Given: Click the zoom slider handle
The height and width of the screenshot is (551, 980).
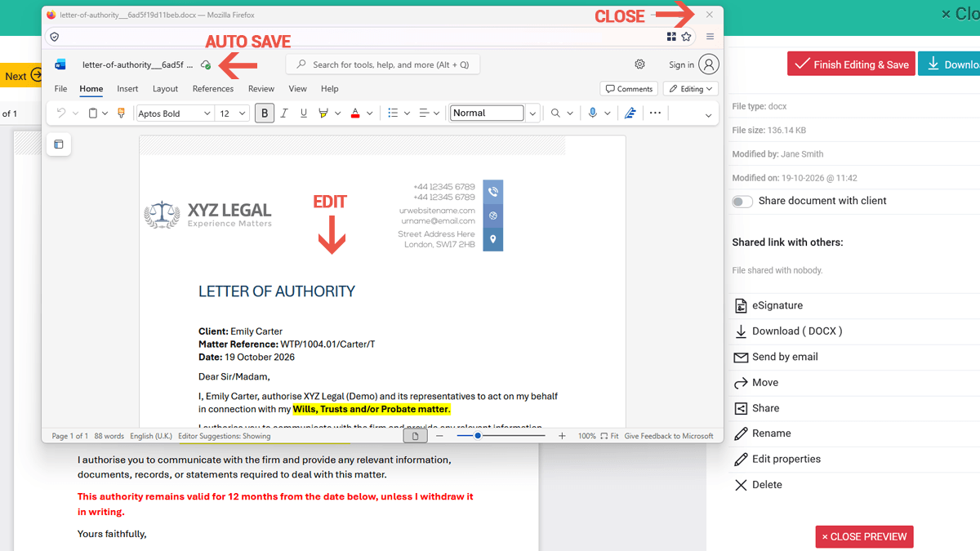Looking at the screenshot, I should 478,436.
